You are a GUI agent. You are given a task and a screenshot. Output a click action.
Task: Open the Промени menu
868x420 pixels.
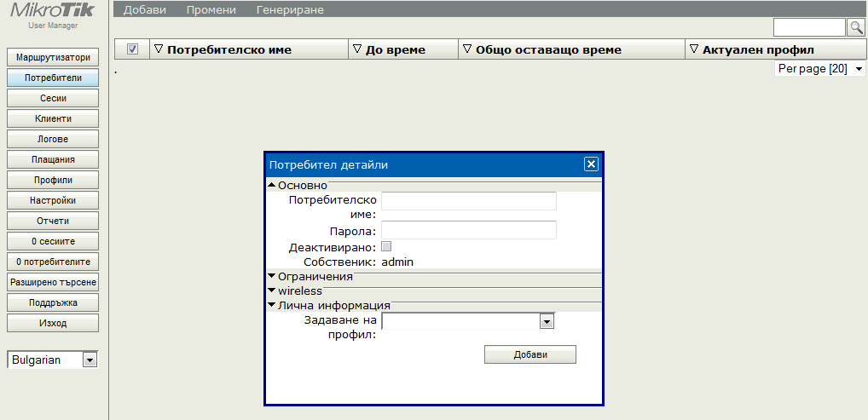[211, 10]
